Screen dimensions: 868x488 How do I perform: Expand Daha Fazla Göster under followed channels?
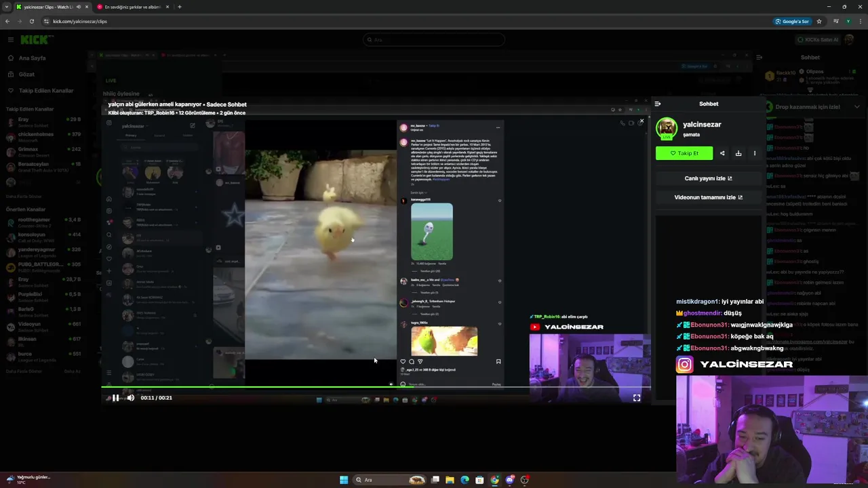point(24,197)
